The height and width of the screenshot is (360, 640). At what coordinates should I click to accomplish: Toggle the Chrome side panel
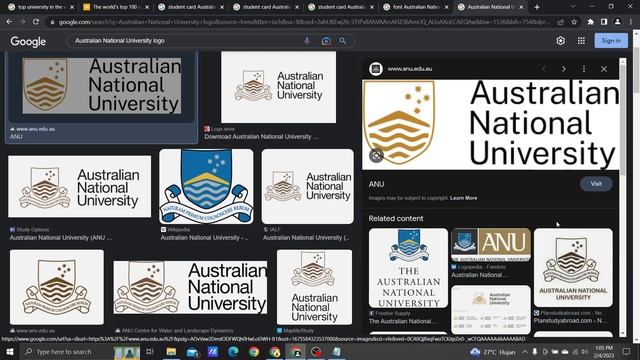point(604,22)
